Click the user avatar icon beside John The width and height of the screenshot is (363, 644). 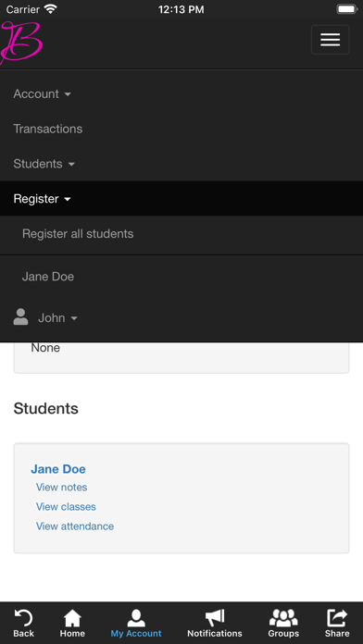pyautogui.click(x=20, y=317)
